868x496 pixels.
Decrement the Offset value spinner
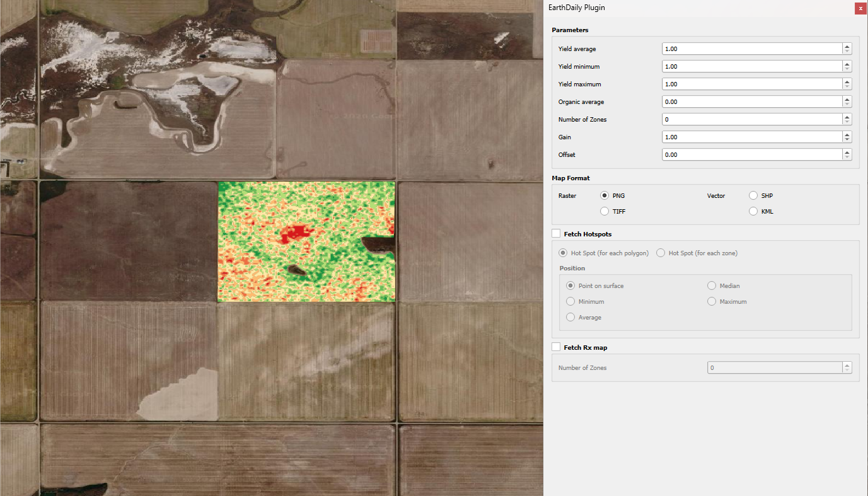(847, 157)
